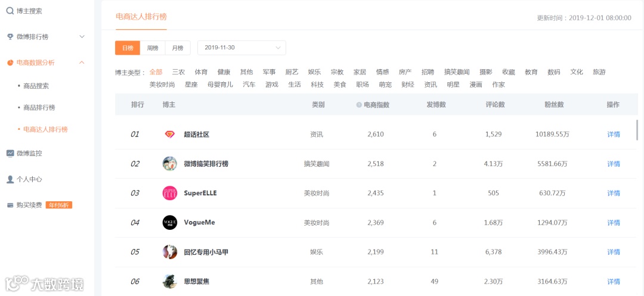This screenshot has width=644, height=296.
Task: Click the 发博数 column header
Action: pyautogui.click(x=436, y=105)
